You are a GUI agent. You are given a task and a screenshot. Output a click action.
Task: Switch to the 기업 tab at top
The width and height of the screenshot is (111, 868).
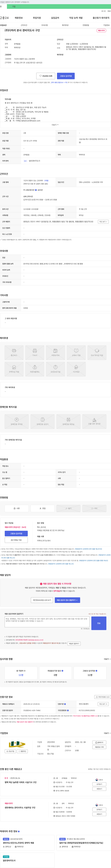coord(14,6)
